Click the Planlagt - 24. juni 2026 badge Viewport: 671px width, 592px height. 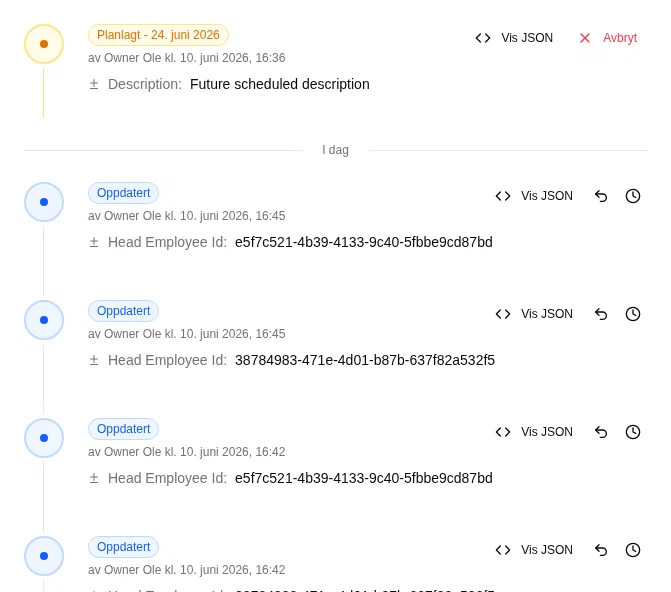[158, 35]
